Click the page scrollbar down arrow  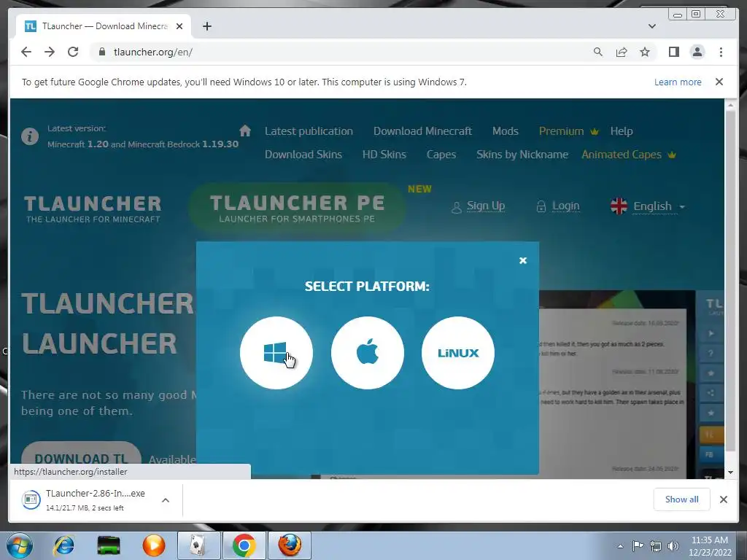coord(730,472)
